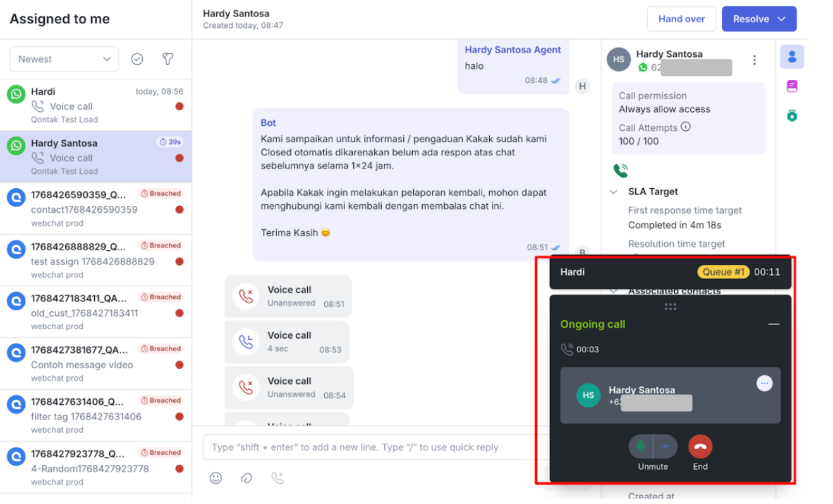Image resolution: width=833 pixels, height=504 pixels.
Task: Open the Resolve button dropdown arrow
Action: click(x=782, y=19)
